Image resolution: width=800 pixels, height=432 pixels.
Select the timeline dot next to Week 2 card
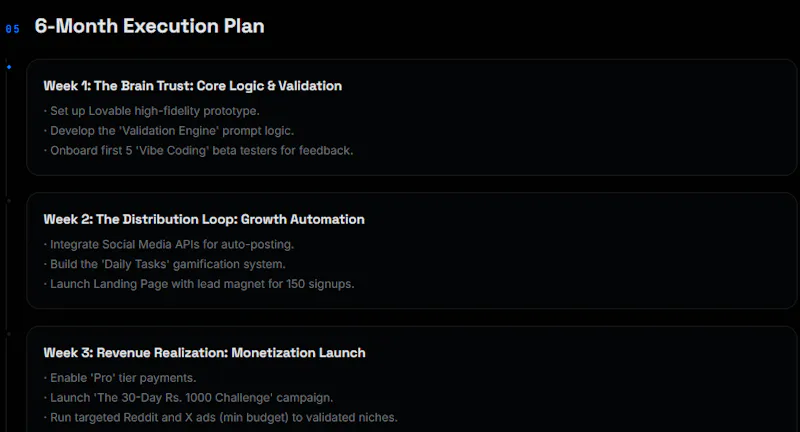tap(9, 201)
